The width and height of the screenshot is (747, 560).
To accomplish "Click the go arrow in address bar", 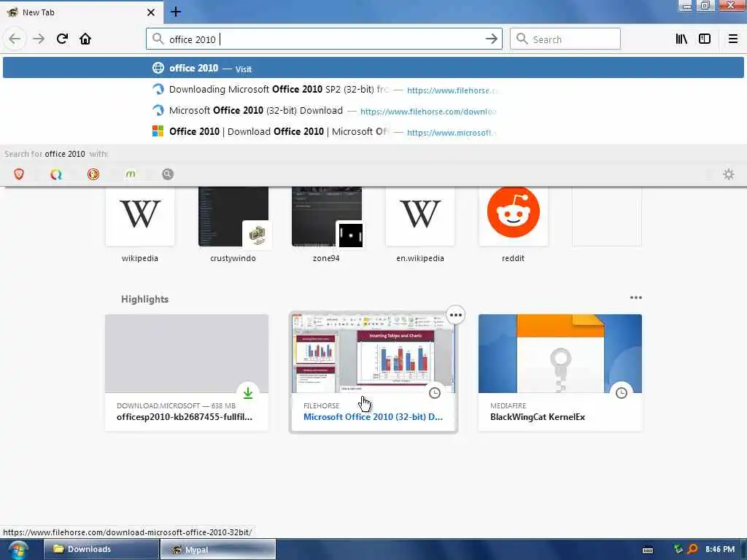I will tap(491, 39).
